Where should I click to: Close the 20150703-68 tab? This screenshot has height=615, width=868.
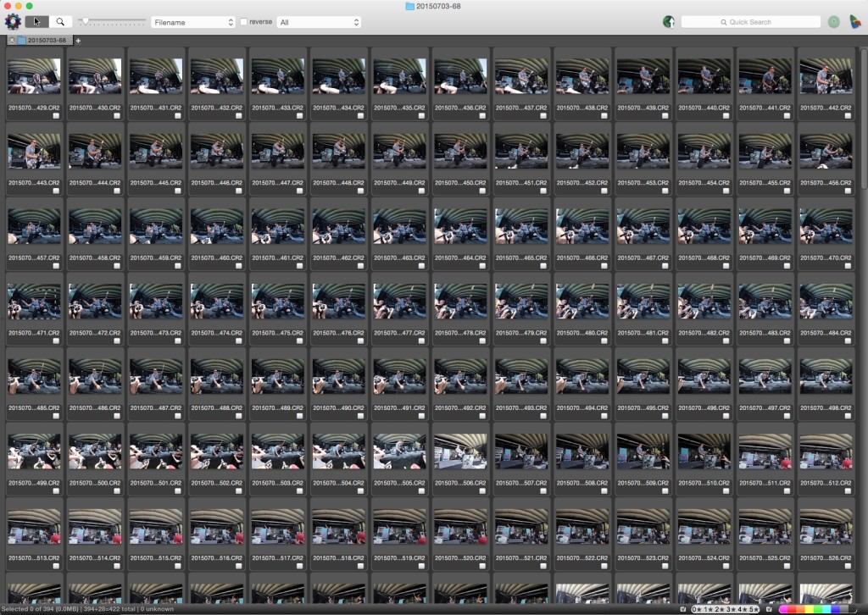pyautogui.click(x=12, y=41)
